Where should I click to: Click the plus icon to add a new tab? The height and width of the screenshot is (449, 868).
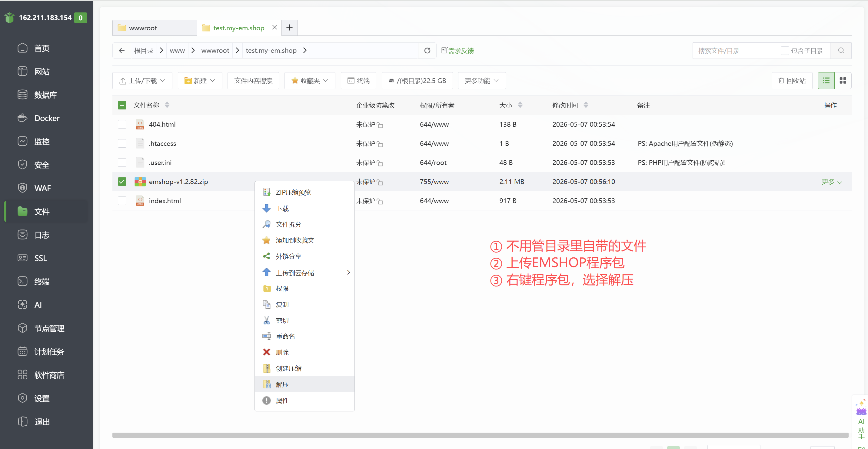tap(289, 28)
